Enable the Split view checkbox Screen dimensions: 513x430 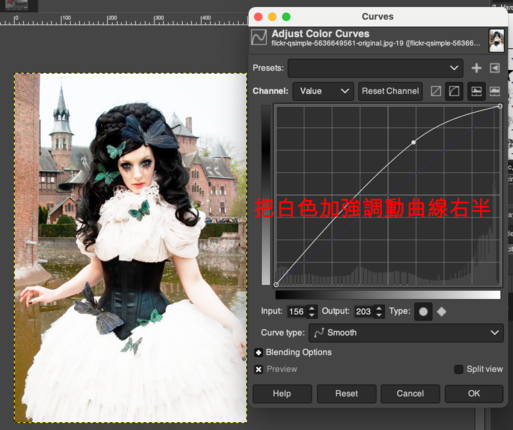coord(459,369)
